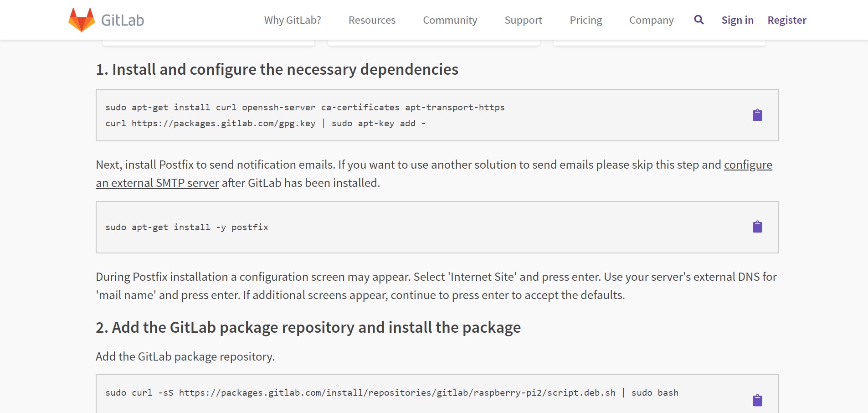The width and height of the screenshot is (868, 413).
Task: Click the 'sudo apt-get install -y postfix' code
Action: 187,227
